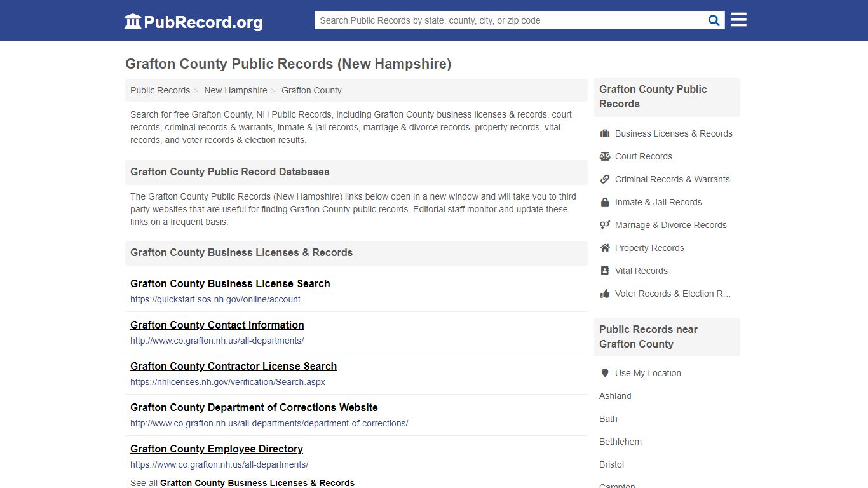Click the address book icon beside Vital Records
Screen dimensions: 868x488
(x=605, y=271)
